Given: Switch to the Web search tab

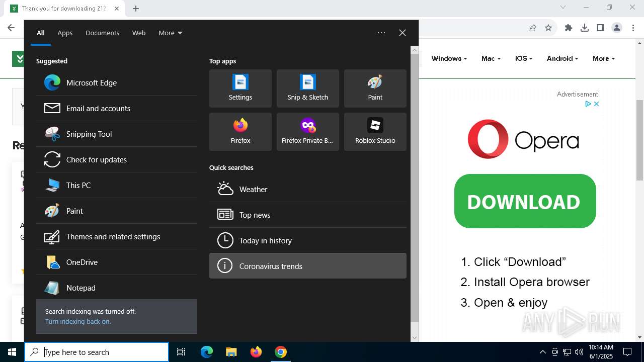Looking at the screenshot, I should [139, 33].
